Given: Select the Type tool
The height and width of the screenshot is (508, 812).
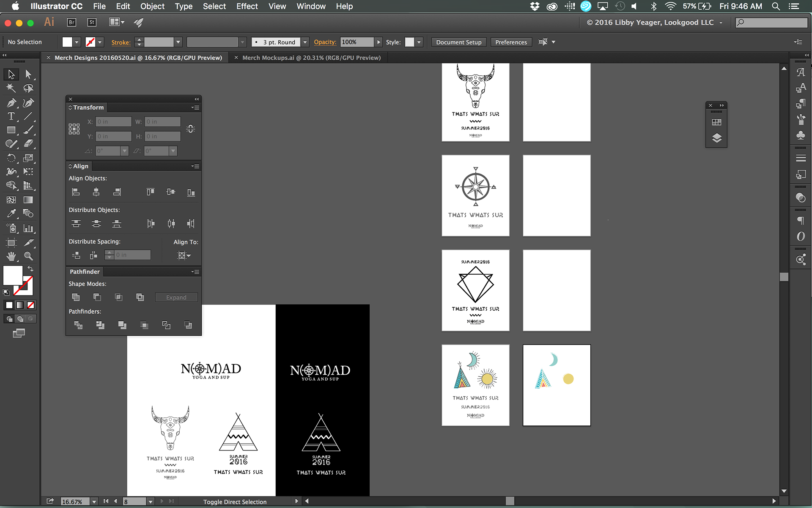Looking at the screenshot, I should click(11, 116).
